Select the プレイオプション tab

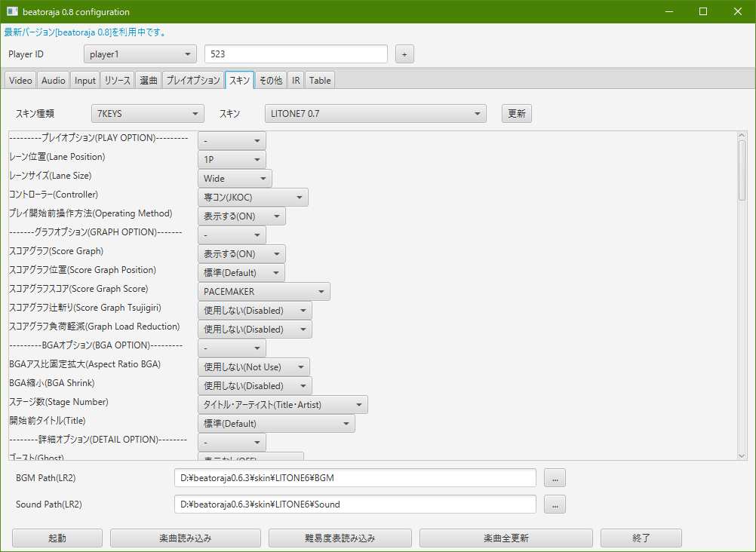coord(193,81)
